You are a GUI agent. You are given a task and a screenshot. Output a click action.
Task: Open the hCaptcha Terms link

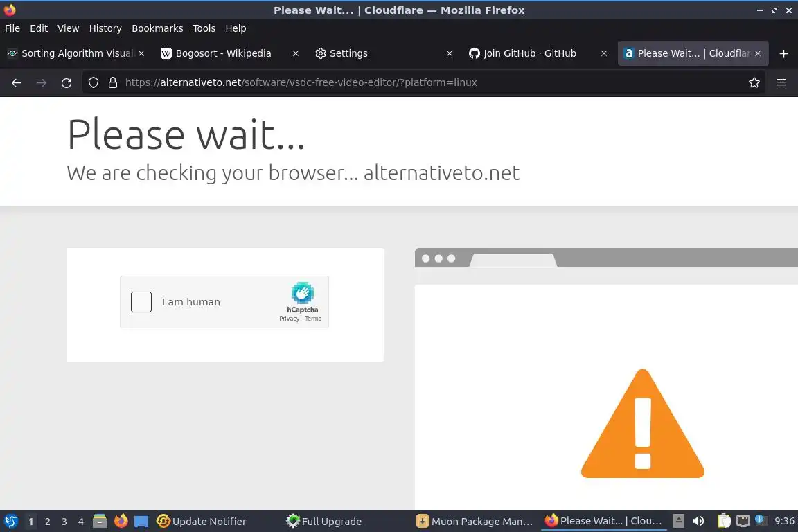coord(313,319)
